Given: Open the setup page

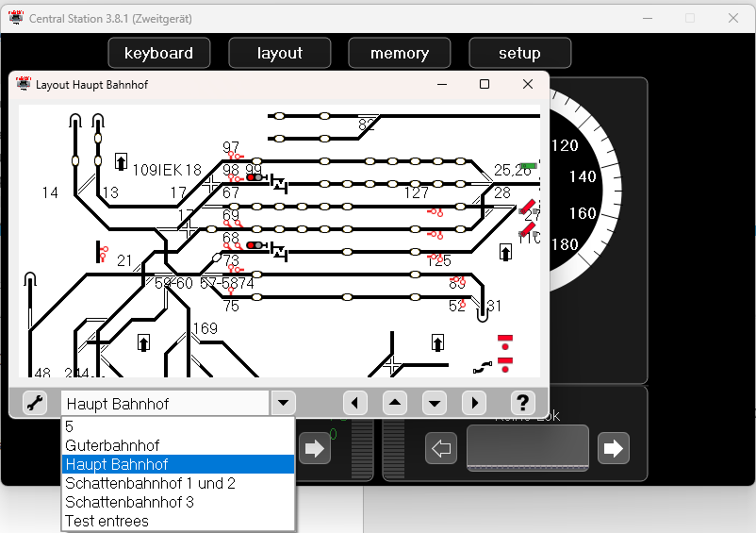Looking at the screenshot, I should [519, 54].
